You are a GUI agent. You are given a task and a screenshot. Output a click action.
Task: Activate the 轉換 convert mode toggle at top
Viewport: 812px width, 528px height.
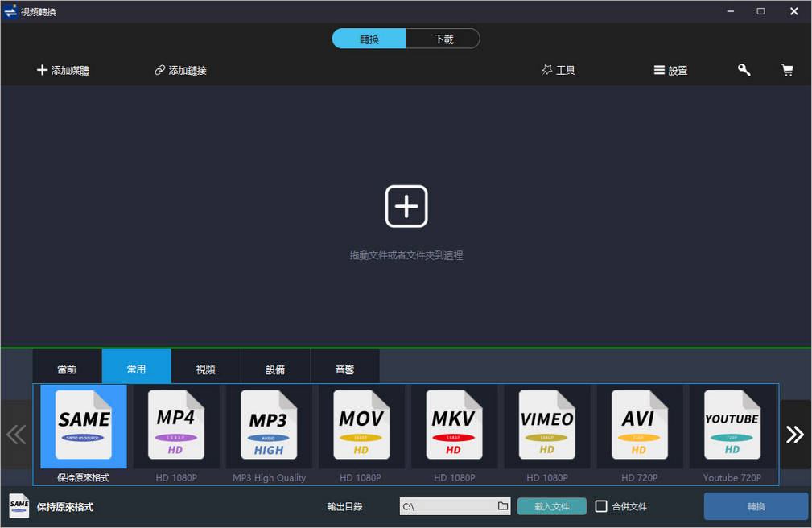pos(369,39)
